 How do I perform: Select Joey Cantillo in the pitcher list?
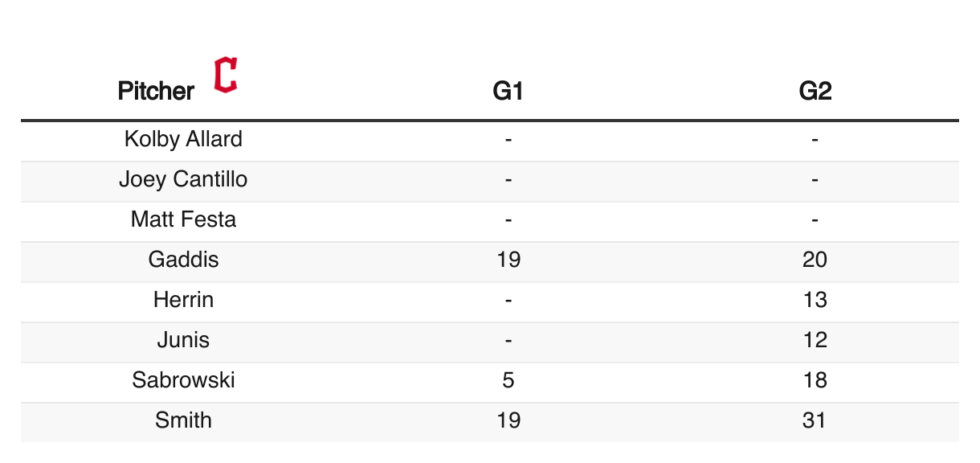click(183, 179)
